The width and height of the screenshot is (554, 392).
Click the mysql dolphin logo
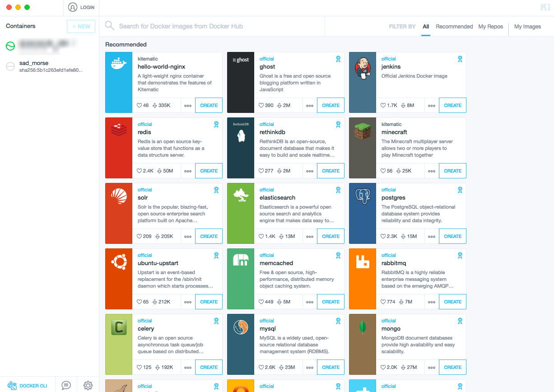pyautogui.click(x=241, y=327)
